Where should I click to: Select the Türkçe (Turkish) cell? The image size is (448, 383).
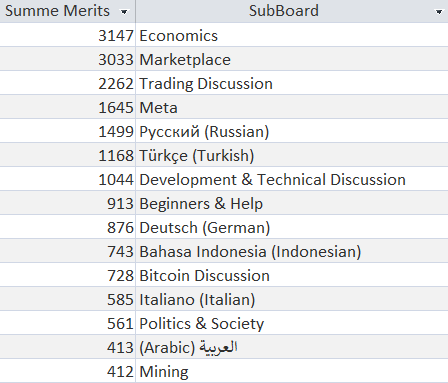(292, 155)
